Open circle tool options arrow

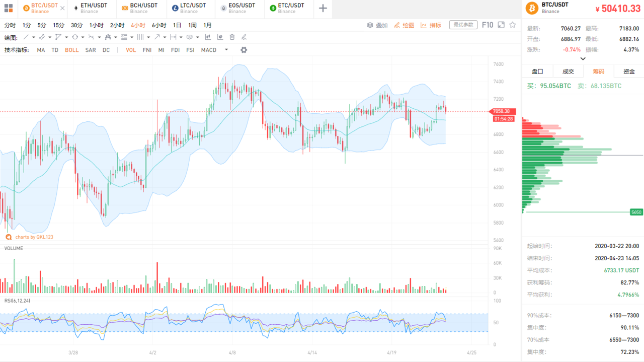point(83,37)
